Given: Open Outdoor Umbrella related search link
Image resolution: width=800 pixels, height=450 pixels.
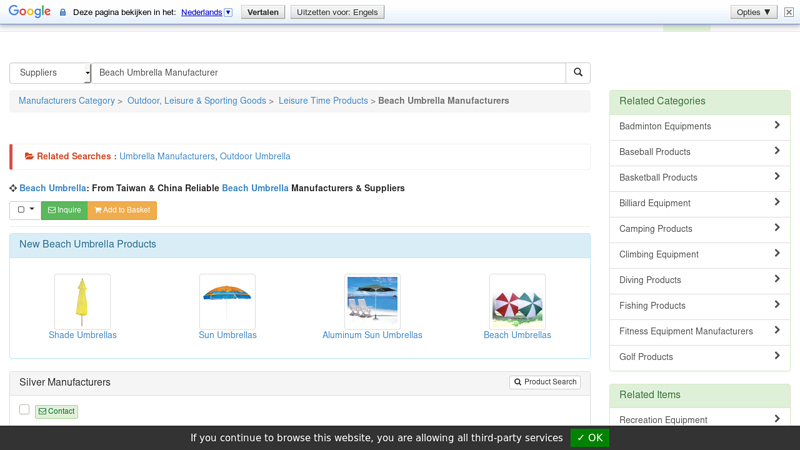Looking at the screenshot, I should click(x=255, y=156).
